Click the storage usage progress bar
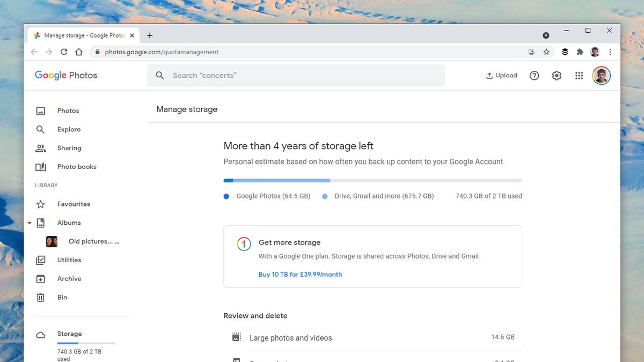 [x=372, y=180]
